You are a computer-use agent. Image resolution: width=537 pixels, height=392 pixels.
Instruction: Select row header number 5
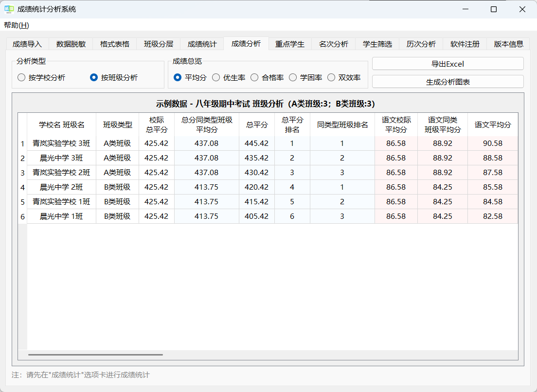[x=22, y=202]
